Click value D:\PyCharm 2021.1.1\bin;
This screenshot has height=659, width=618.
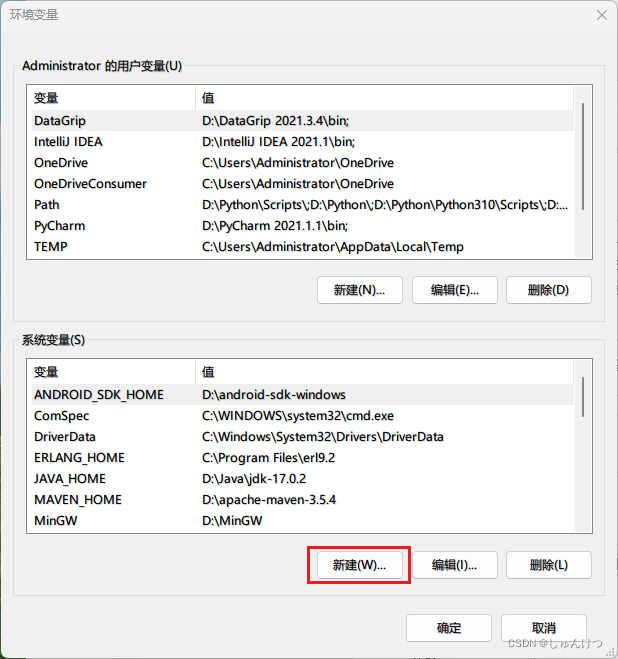coord(275,226)
